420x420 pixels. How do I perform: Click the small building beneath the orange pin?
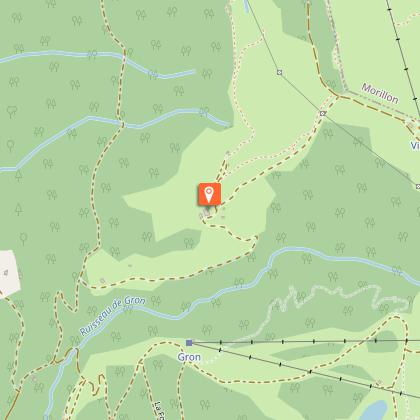(x=207, y=212)
